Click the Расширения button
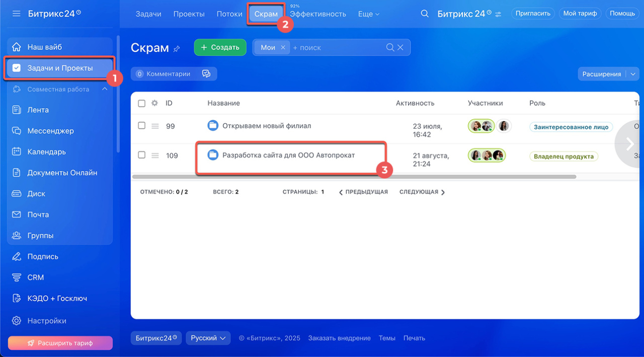 click(x=602, y=74)
